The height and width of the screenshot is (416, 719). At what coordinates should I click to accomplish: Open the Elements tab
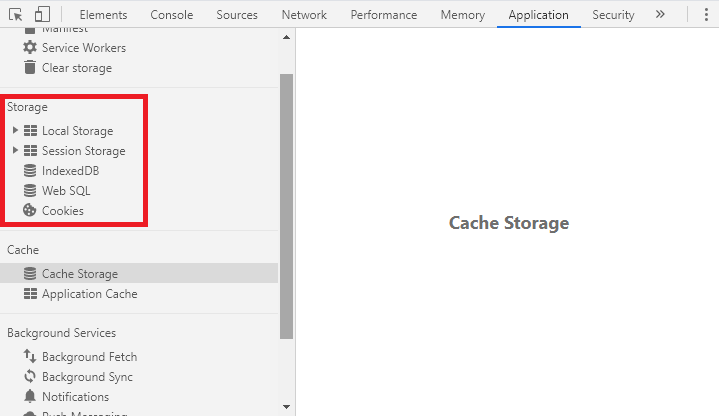tap(103, 15)
